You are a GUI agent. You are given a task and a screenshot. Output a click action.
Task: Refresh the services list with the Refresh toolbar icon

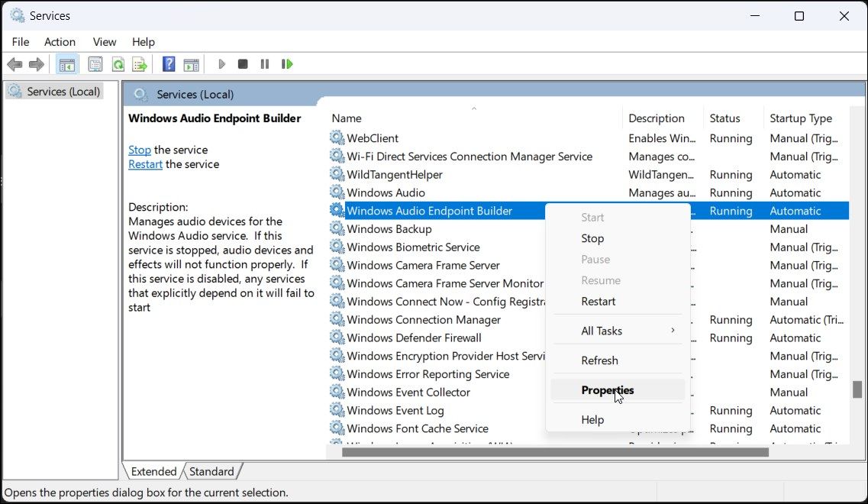tap(118, 63)
